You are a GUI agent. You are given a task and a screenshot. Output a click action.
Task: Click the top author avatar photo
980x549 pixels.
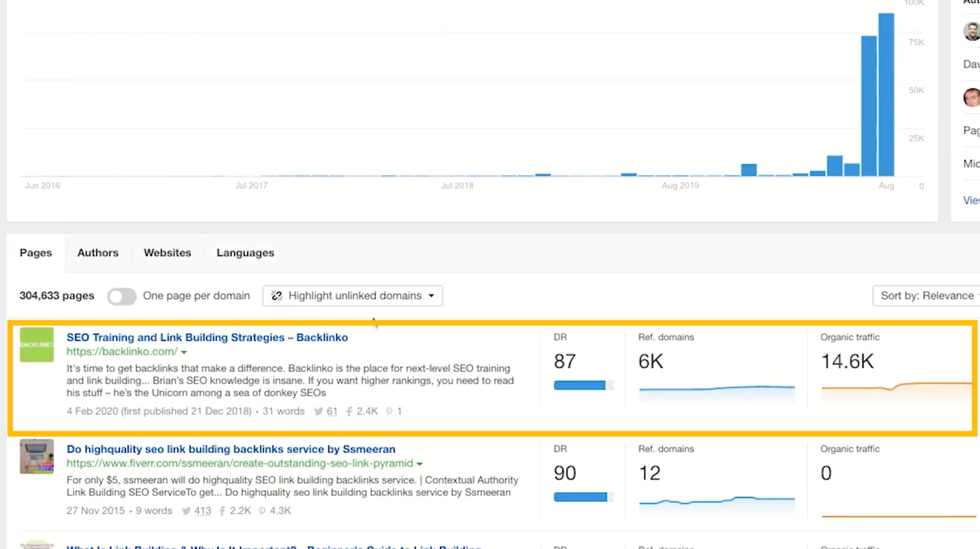(971, 31)
